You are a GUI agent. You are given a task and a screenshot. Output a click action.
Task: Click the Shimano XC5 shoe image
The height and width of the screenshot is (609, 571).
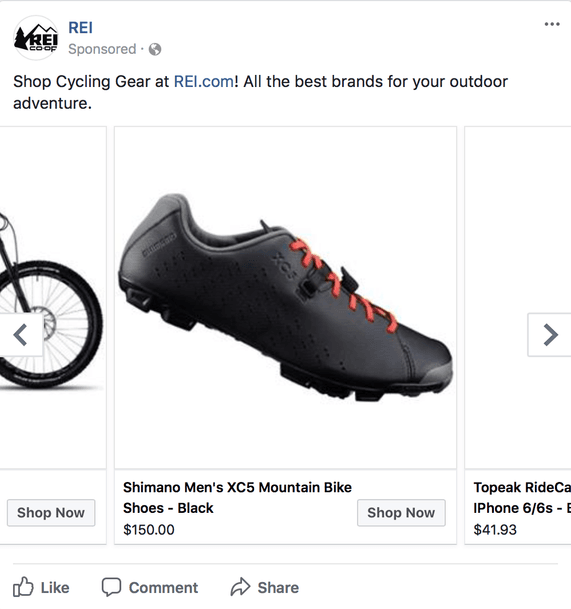coord(286,298)
